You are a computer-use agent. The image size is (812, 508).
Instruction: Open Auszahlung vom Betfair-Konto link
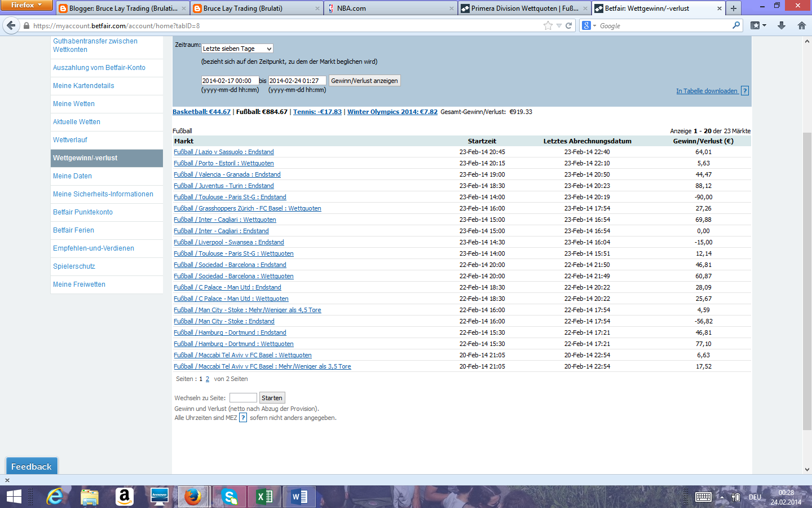[x=99, y=68]
